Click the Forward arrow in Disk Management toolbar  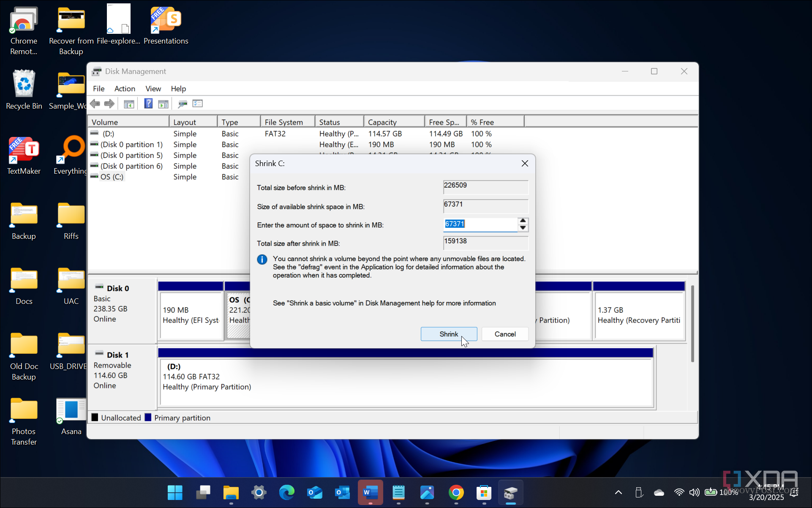pyautogui.click(x=109, y=104)
